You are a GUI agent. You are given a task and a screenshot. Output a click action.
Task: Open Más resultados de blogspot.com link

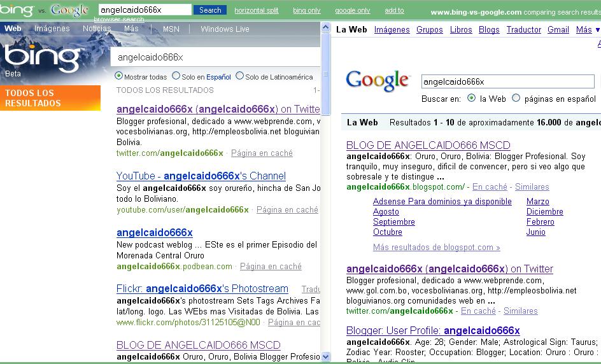pos(437,247)
